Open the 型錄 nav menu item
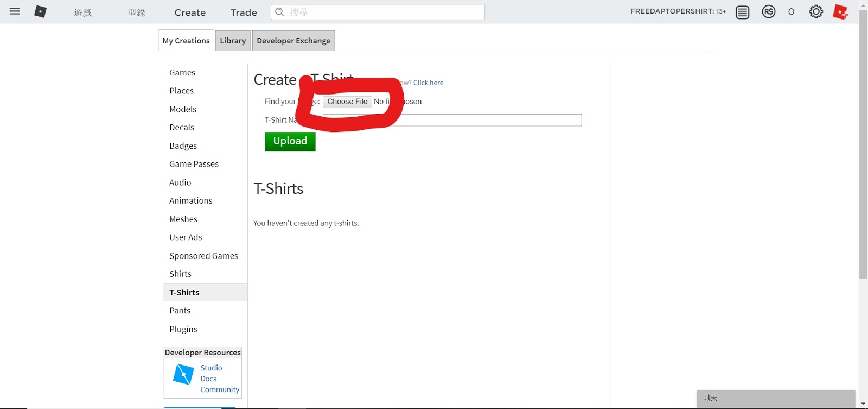868x409 pixels. click(137, 12)
